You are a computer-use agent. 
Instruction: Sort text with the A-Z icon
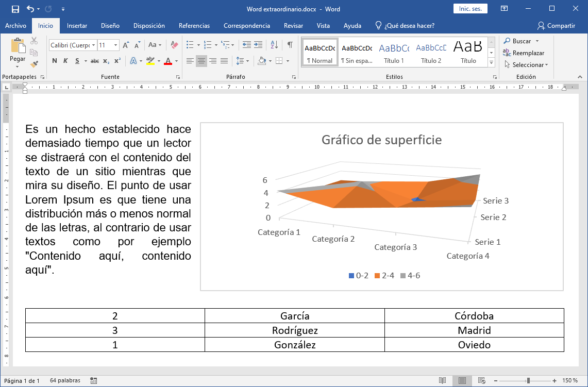click(x=274, y=45)
